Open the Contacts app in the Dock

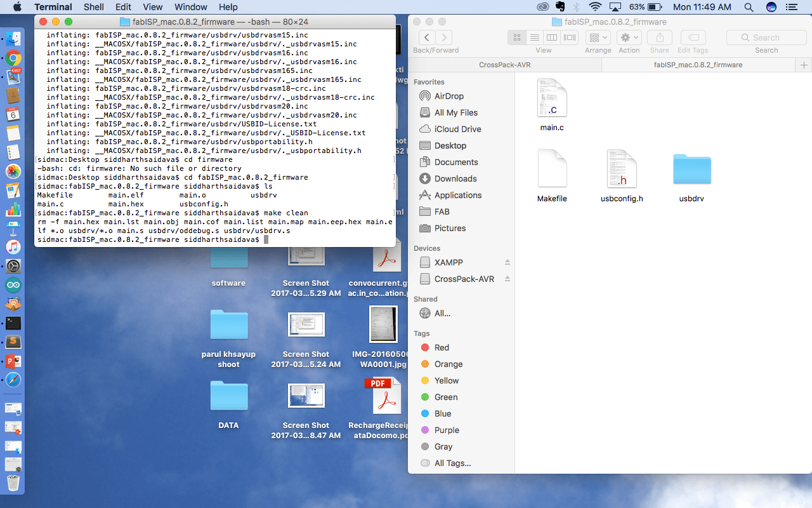click(x=13, y=96)
